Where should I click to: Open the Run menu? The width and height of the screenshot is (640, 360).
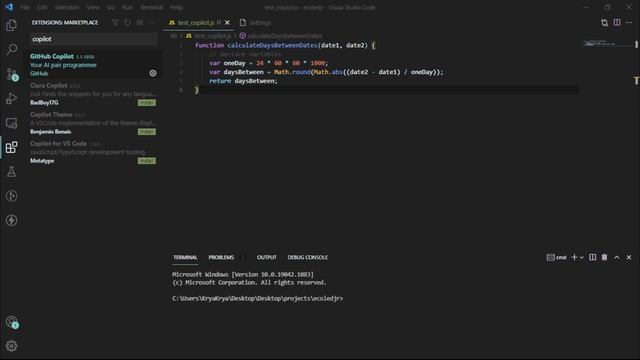(127, 7)
